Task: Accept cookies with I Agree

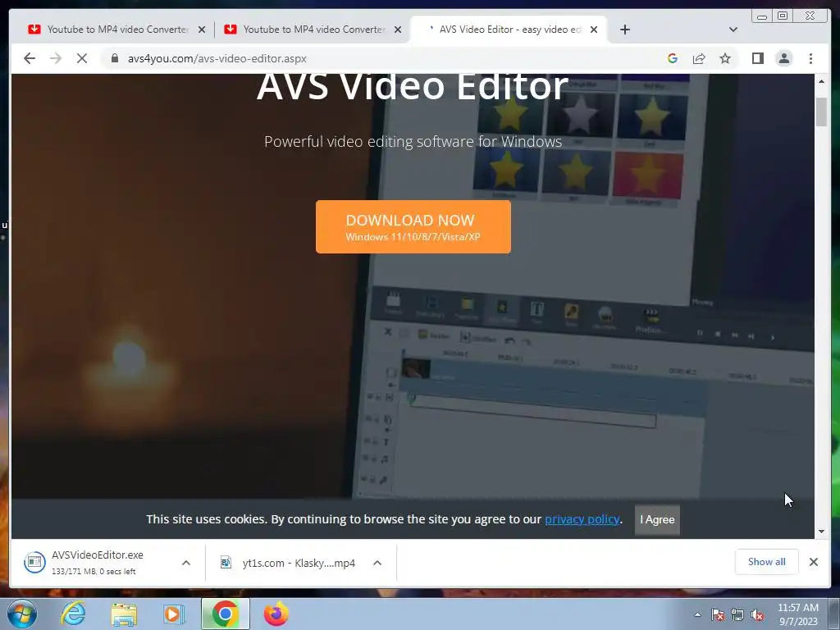Action: [x=657, y=519]
